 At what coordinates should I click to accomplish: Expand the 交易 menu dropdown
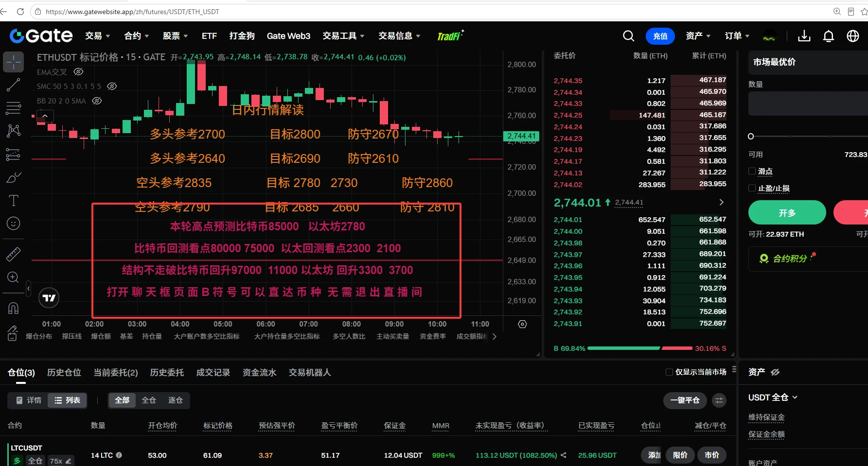[x=98, y=36]
